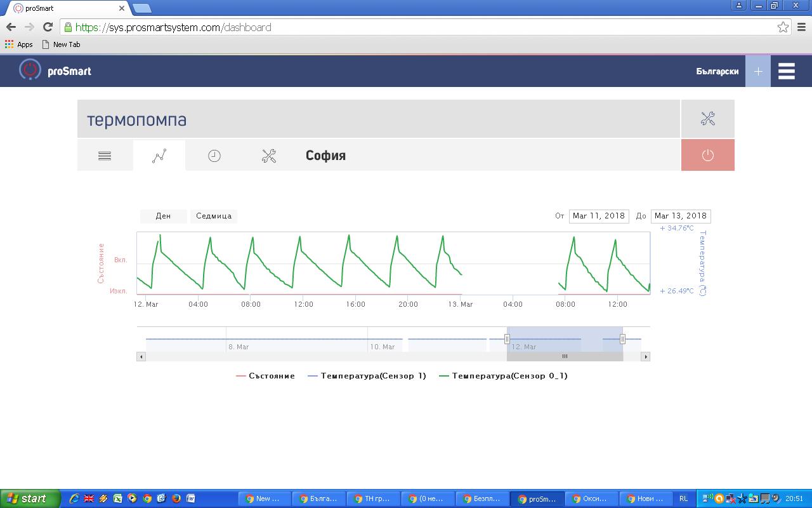Open the До end date field

[680, 216]
